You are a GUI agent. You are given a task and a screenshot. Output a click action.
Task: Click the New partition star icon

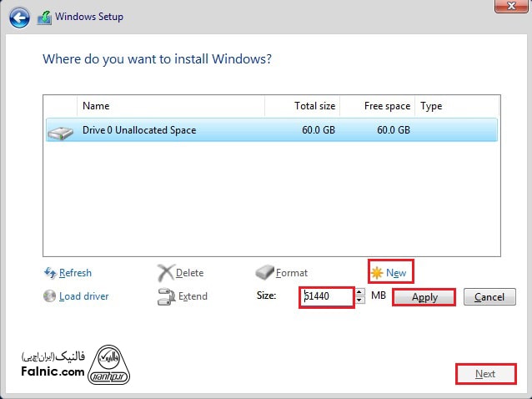376,273
